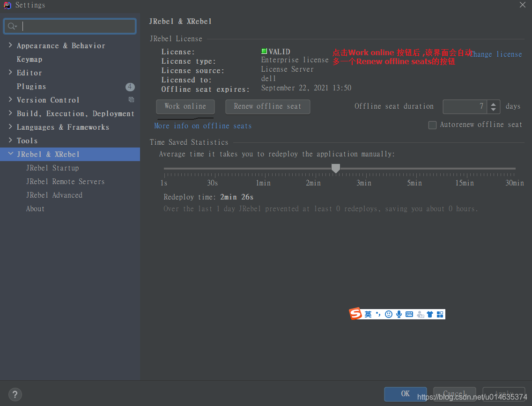This screenshot has height=406, width=532.
Task: Open JRebel Advanced settings
Action: coord(54,195)
